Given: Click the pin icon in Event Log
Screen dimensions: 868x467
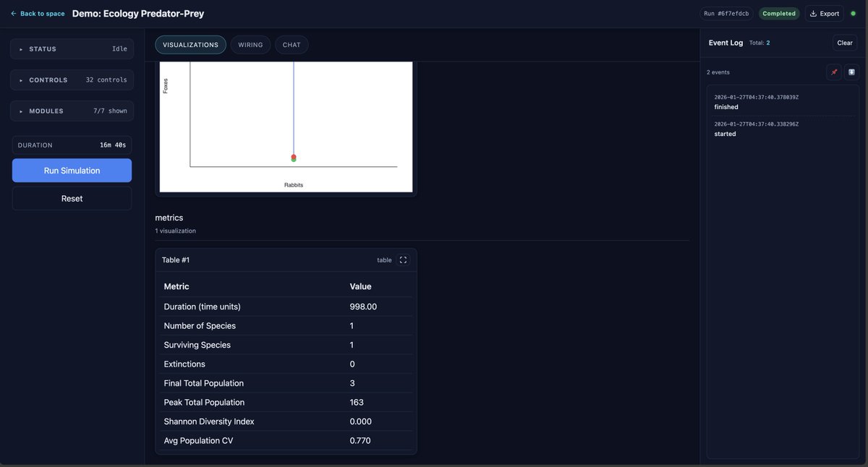Looking at the screenshot, I should [834, 72].
